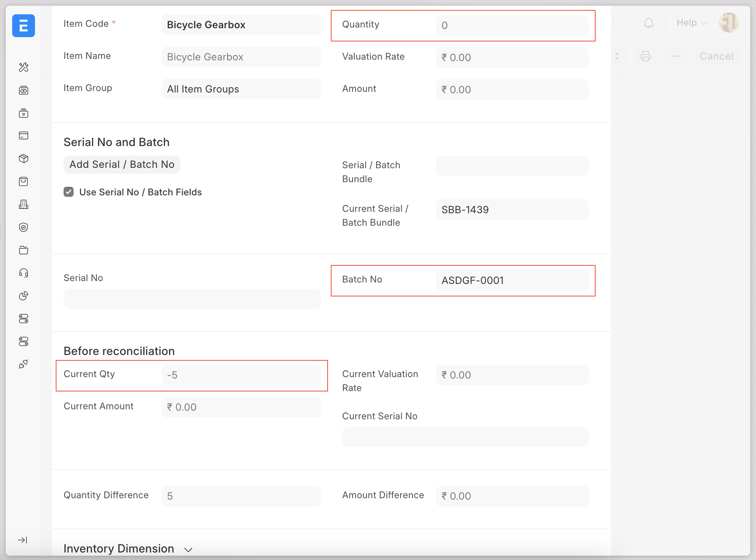Screen dimensions: 756x560
Task: Open the quality shield sidebar icon
Action: (24, 227)
